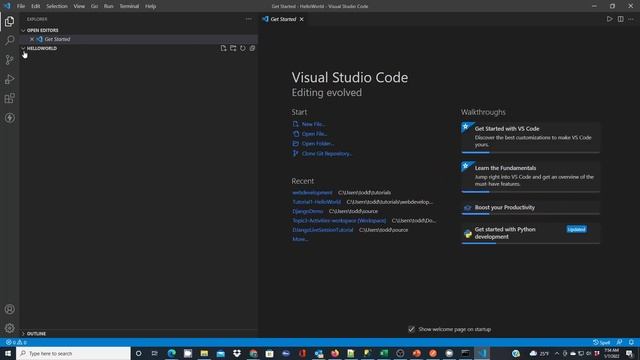Viewport: 640px width, 360px height.
Task: Open notifications bell in status bar
Action: point(631,342)
